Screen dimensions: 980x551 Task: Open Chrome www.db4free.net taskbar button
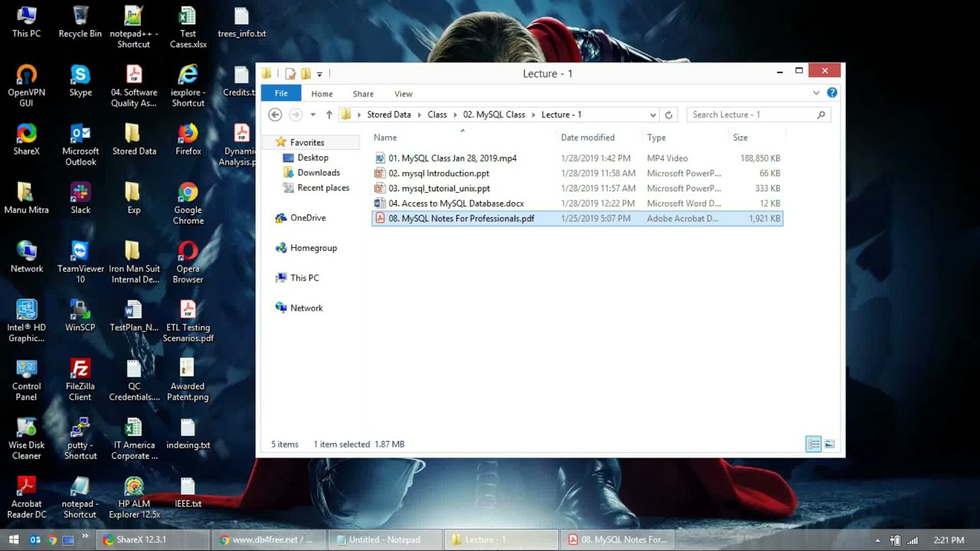coord(269,540)
